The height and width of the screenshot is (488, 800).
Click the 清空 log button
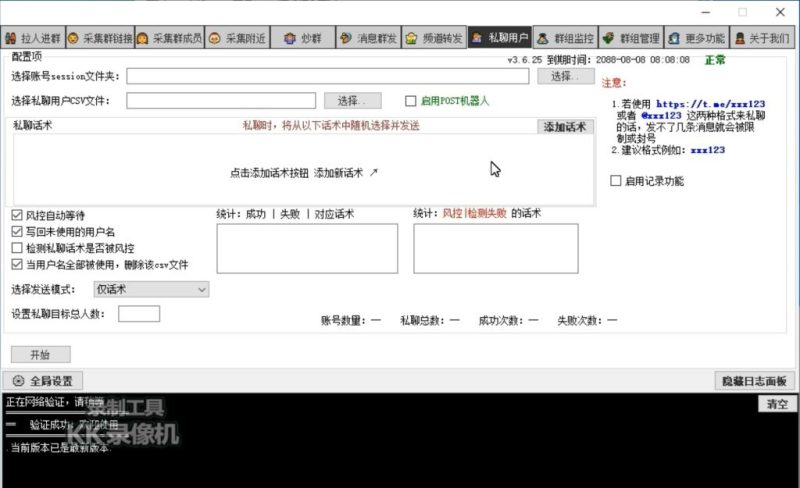(x=777, y=404)
